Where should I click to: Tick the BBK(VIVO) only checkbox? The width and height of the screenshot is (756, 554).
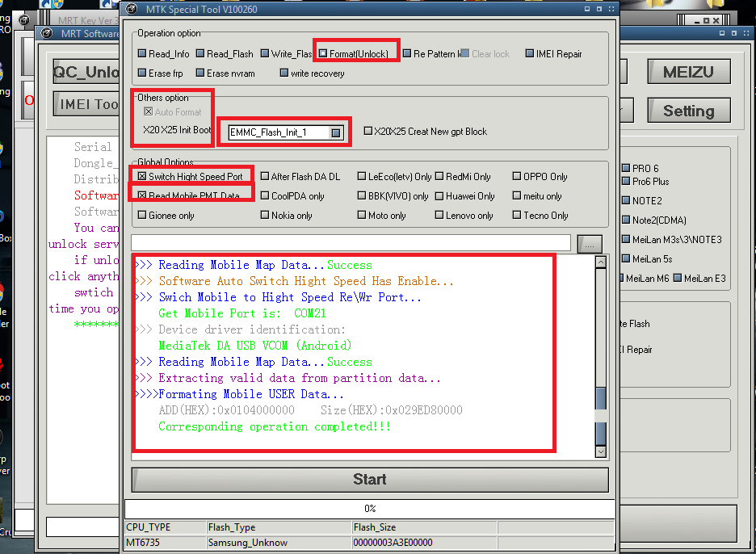pyautogui.click(x=362, y=195)
